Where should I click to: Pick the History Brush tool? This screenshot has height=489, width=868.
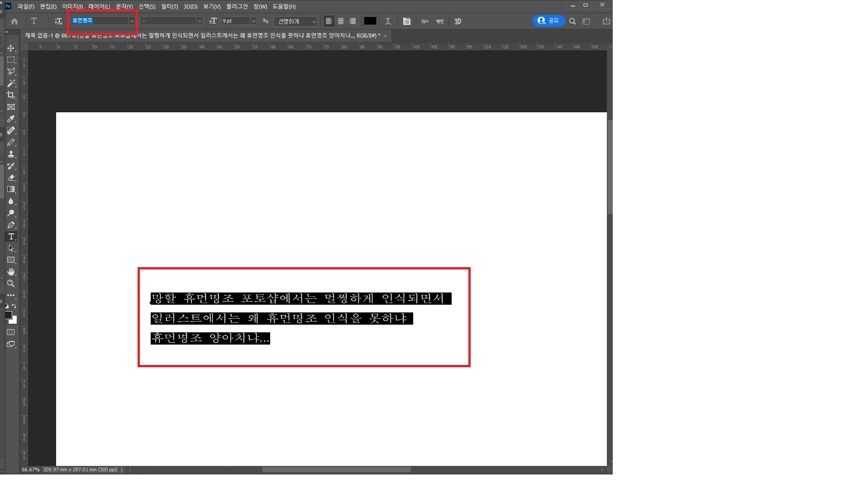tap(11, 166)
